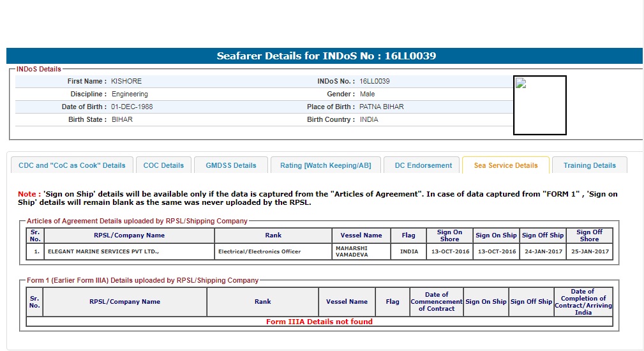Viewport: 644px width, 351px height.
Task: Click the Date of Commencement of Contract header
Action: 437,302
